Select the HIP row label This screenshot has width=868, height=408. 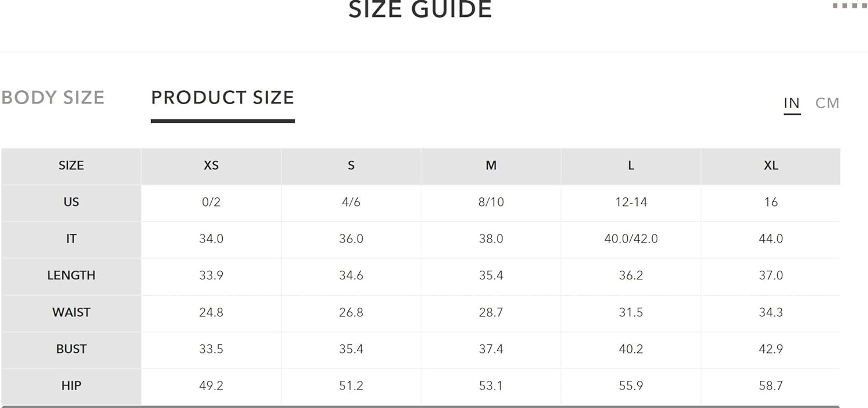click(71, 386)
